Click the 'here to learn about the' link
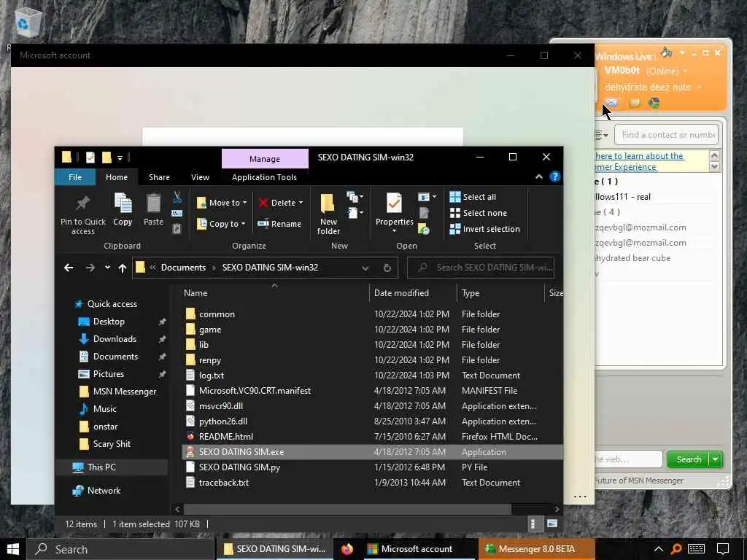 pos(639,156)
